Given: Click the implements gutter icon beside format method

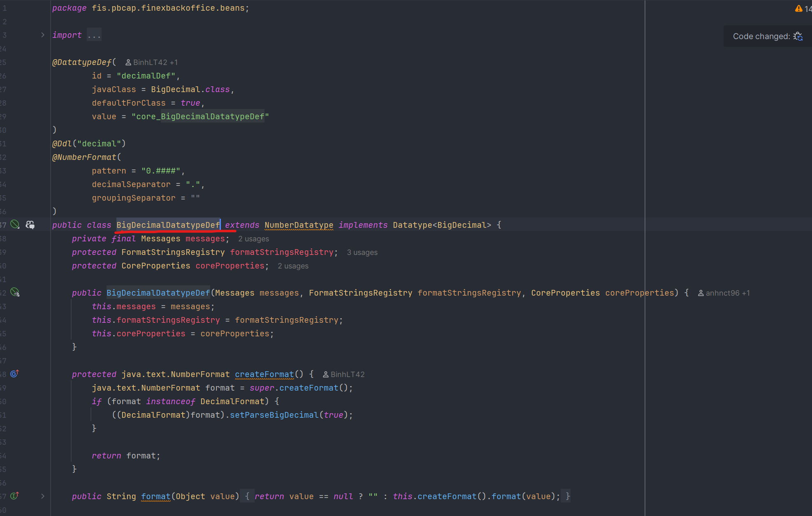Looking at the screenshot, I should [15, 496].
